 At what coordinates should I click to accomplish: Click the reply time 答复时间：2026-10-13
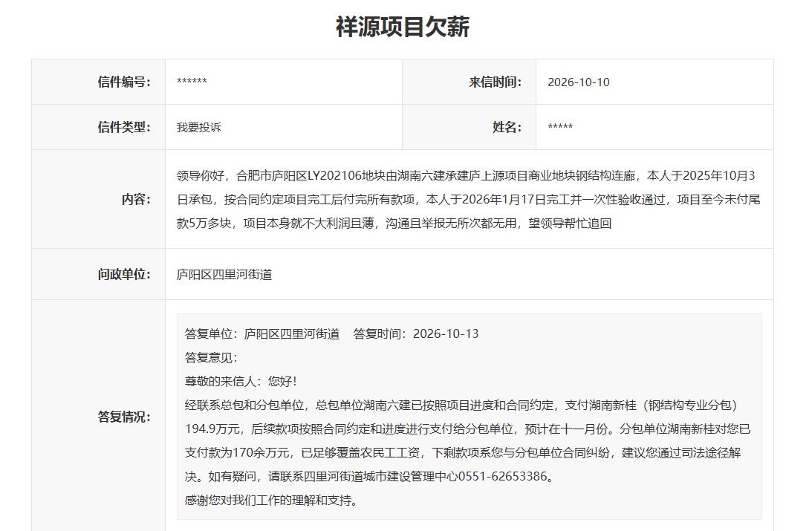coord(416,333)
